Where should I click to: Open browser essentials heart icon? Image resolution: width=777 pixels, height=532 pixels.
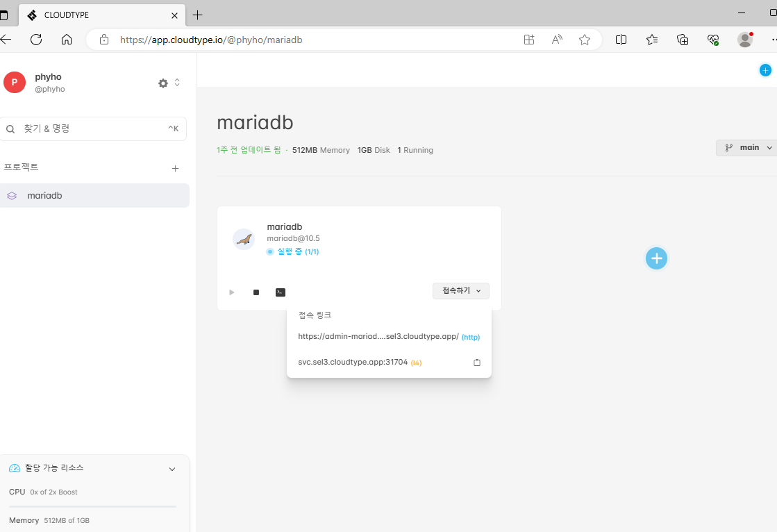[713, 40]
